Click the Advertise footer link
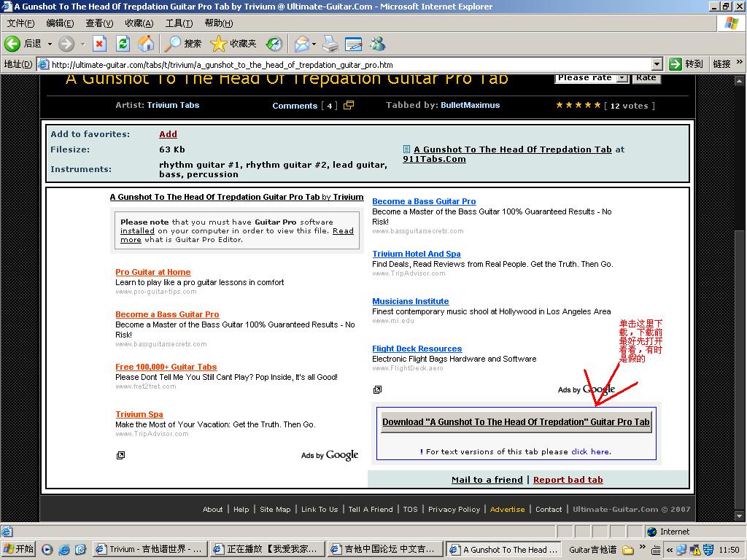This screenshot has width=747, height=560. 507,509
